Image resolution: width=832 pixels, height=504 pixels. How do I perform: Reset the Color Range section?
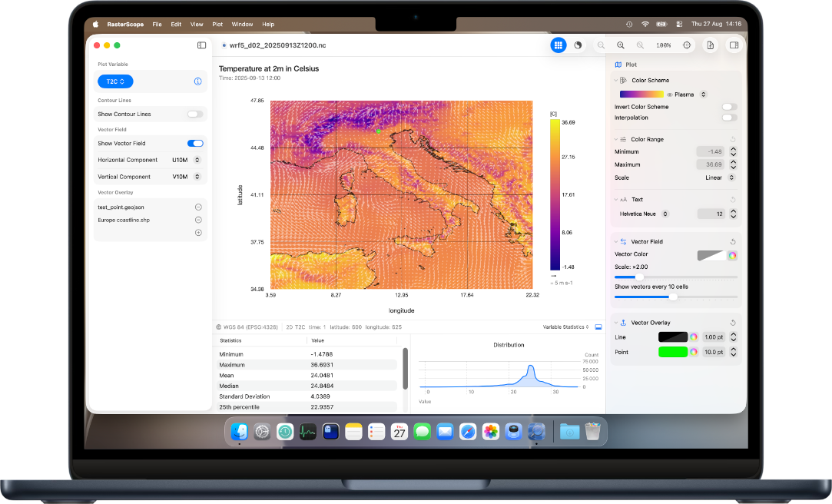click(733, 140)
